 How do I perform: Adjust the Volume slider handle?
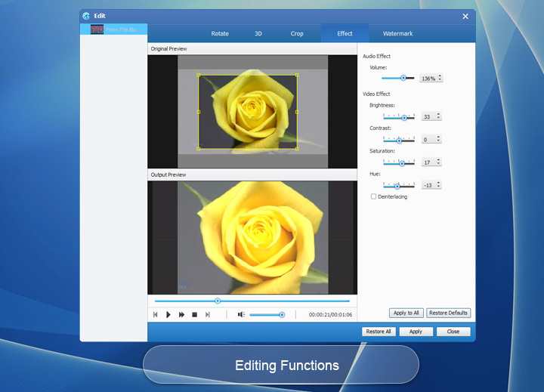403,78
